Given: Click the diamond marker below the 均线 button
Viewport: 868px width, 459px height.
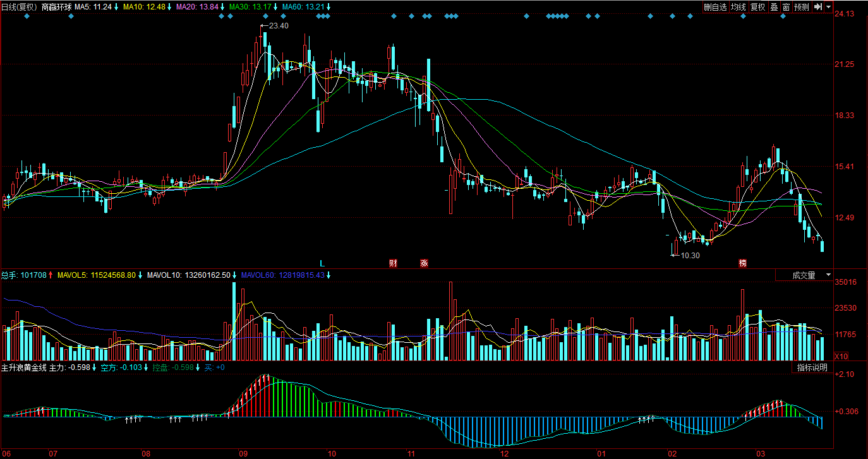Looking at the screenshot, I should [743, 16].
